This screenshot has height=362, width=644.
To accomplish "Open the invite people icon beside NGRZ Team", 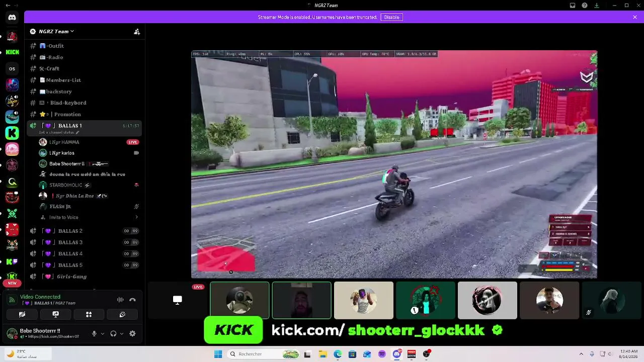I will [x=137, y=31].
